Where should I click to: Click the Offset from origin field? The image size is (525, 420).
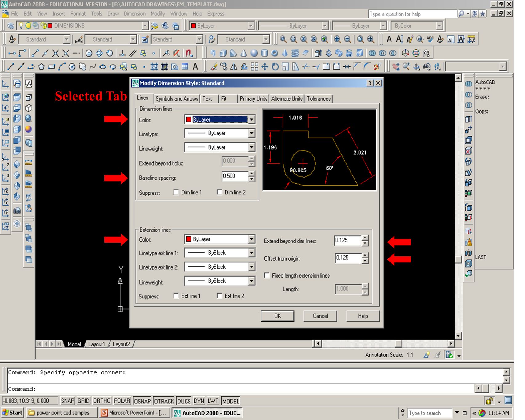tap(348, 258)
